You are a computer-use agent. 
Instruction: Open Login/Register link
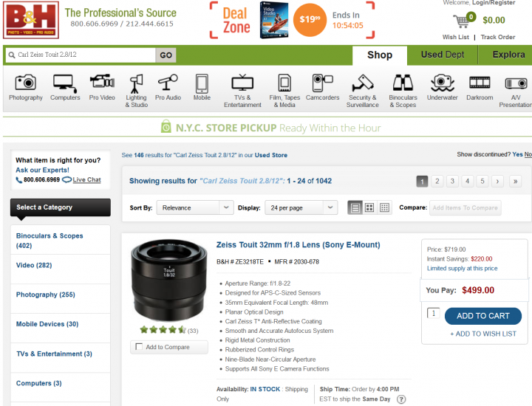494,3
